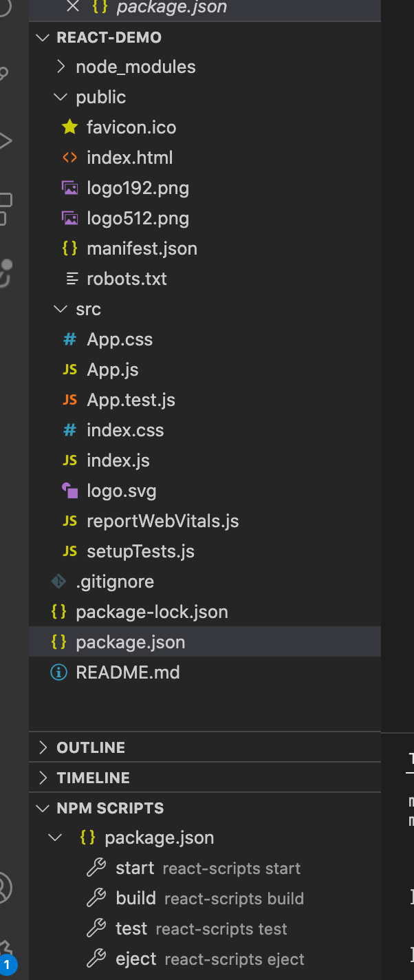The image size is (414, 980).
Task: Click the hash icon beside App.css
Action: pyautogui.click(x=69, y=339)
